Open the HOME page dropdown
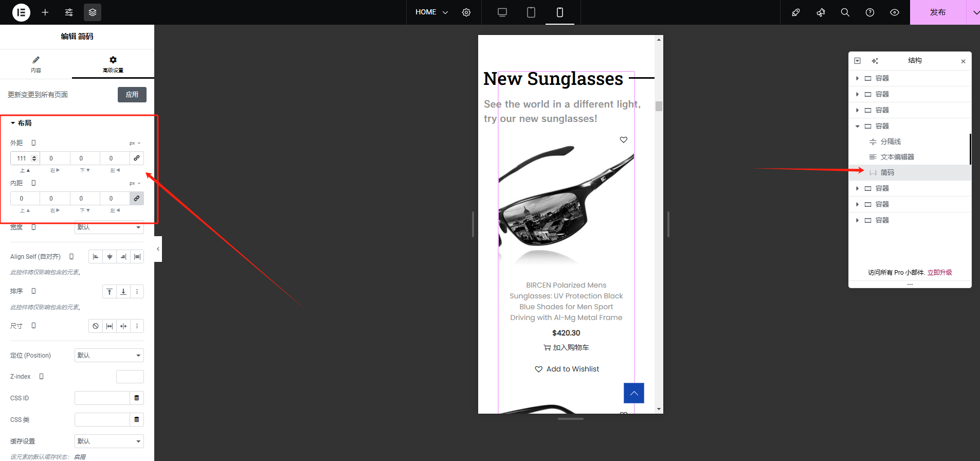The image size is (980, 461). [x=432, y=12]
